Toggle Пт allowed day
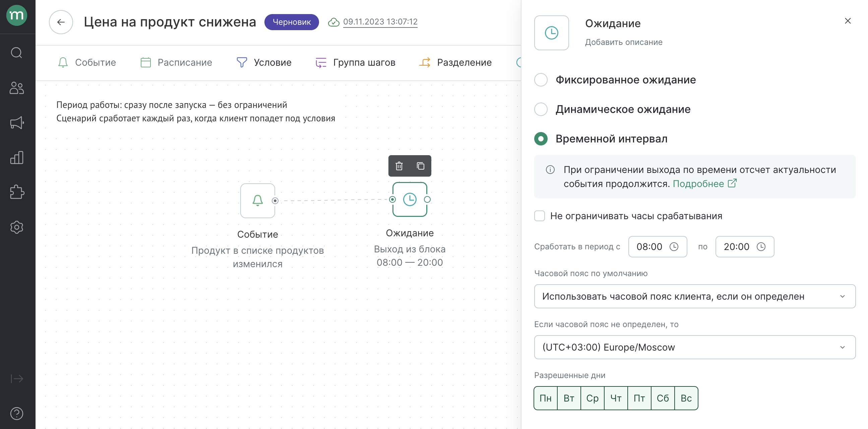Image resolution: width=868 pixels, height=429 pixels. click(x=639, y=398)
